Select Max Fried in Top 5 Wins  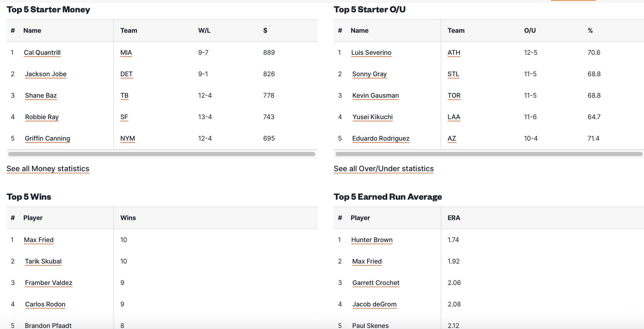(x=39, y=240)
